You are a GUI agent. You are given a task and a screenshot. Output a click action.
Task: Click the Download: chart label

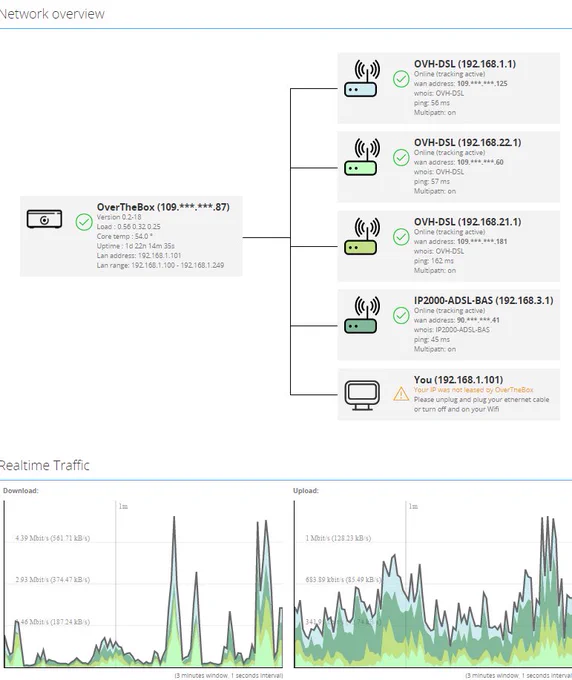pyautogui.click(x=20, y=490)
